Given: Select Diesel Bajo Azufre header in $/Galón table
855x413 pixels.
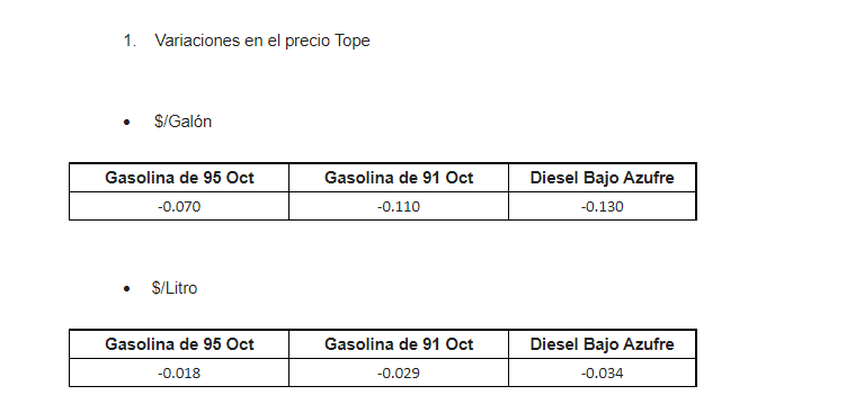Looking at the screenshot, I should point(602,178).
